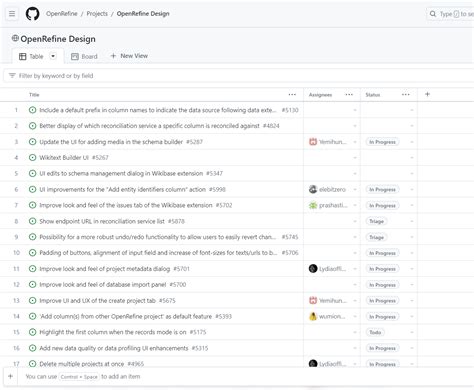Click open issue icon for #5315
The width and height of the screenshot is (474, 390).
(x=32, y=348)
